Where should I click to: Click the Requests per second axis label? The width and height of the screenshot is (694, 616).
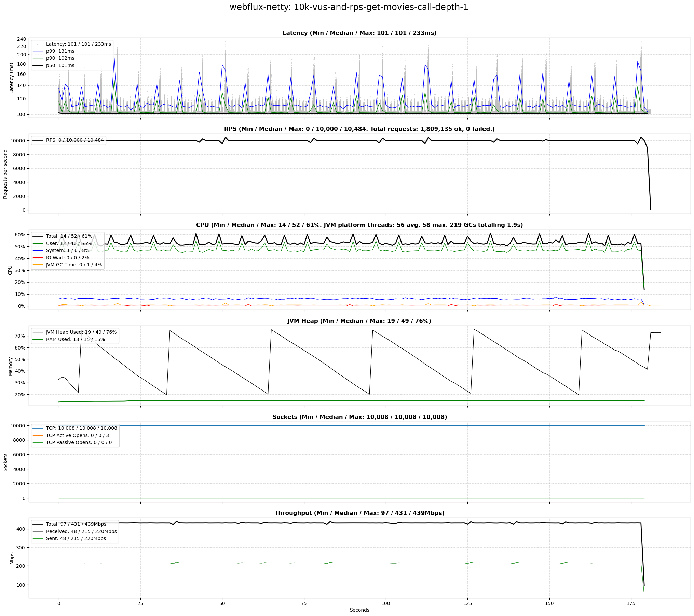pyautogui.click(x=5, y=174)
